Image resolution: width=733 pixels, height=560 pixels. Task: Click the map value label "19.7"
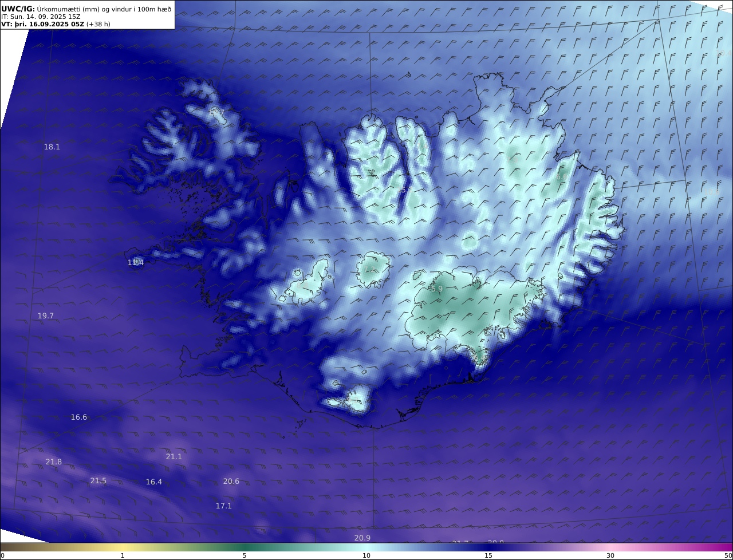click(46, 316)
